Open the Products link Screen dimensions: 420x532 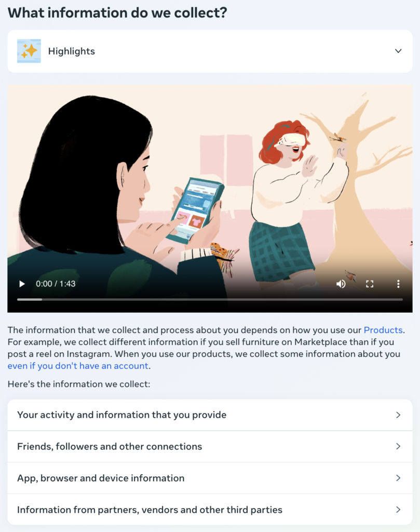(383, 330)
